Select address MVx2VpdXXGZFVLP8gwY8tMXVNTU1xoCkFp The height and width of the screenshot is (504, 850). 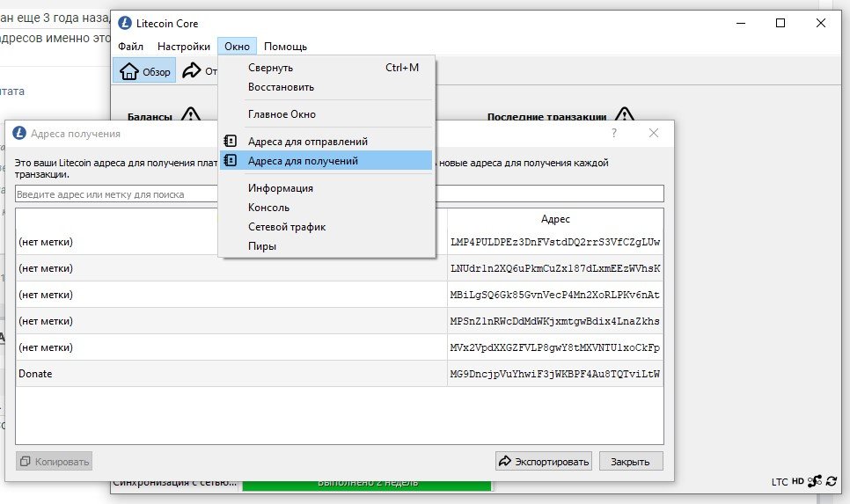555,347
